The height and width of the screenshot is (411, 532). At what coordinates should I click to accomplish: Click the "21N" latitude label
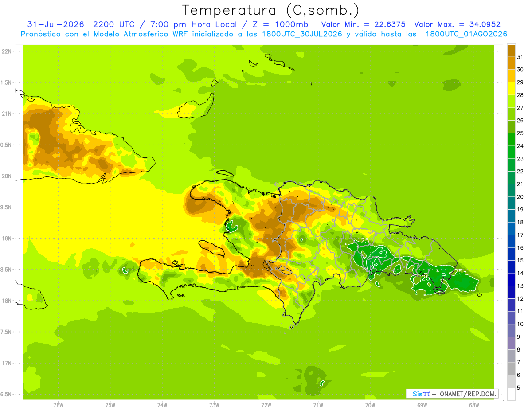(x=7, y=114)
